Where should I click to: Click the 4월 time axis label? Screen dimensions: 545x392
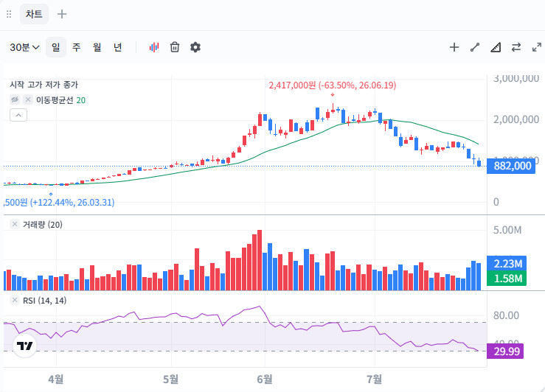(x=56, y=379)
